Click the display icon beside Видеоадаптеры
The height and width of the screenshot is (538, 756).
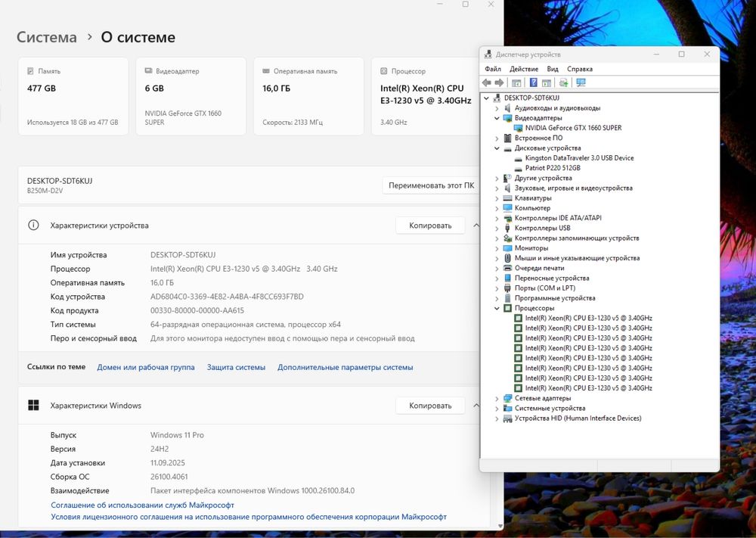pos(507,118)
